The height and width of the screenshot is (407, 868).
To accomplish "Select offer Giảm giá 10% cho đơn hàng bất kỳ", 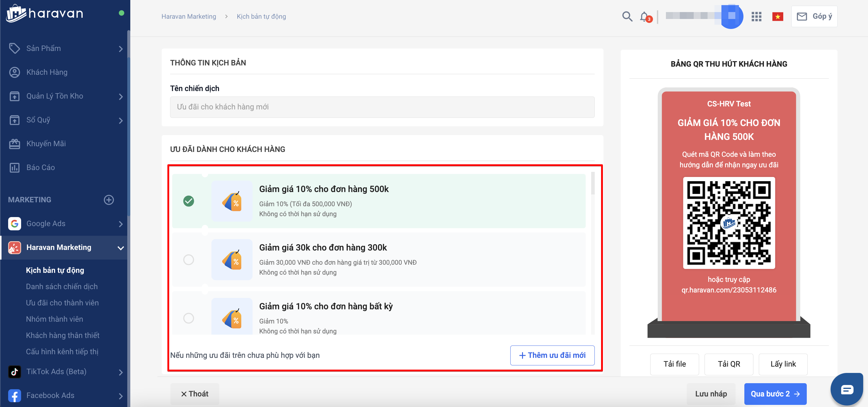I will click(x=188, y=318).
